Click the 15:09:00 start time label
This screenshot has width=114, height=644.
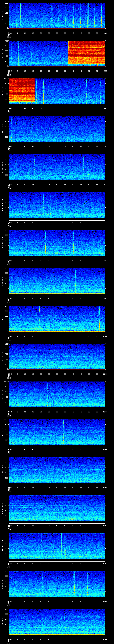[9, 336]
